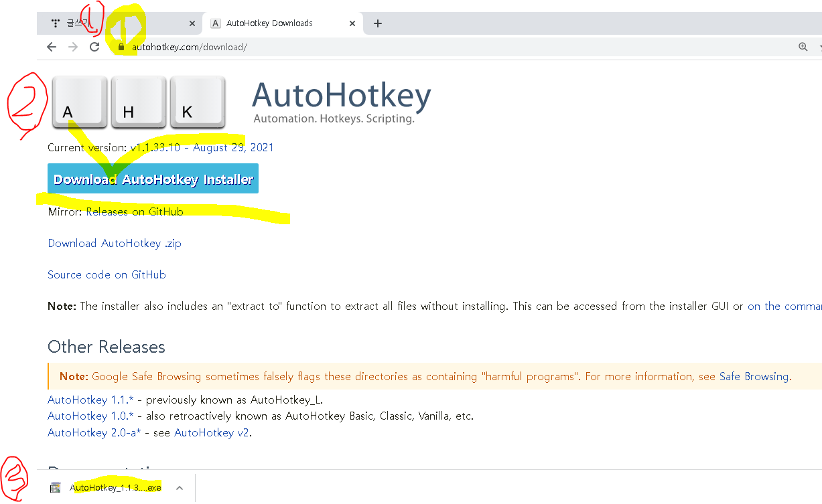The width and height of the screenshot is (822, 504).
Task: Click the 'Current version:' text
Action: pos(87,147)
